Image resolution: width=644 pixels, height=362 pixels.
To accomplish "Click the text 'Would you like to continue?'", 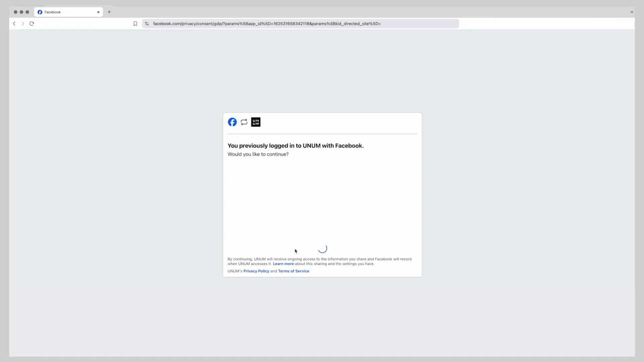I will click(258, 154).
